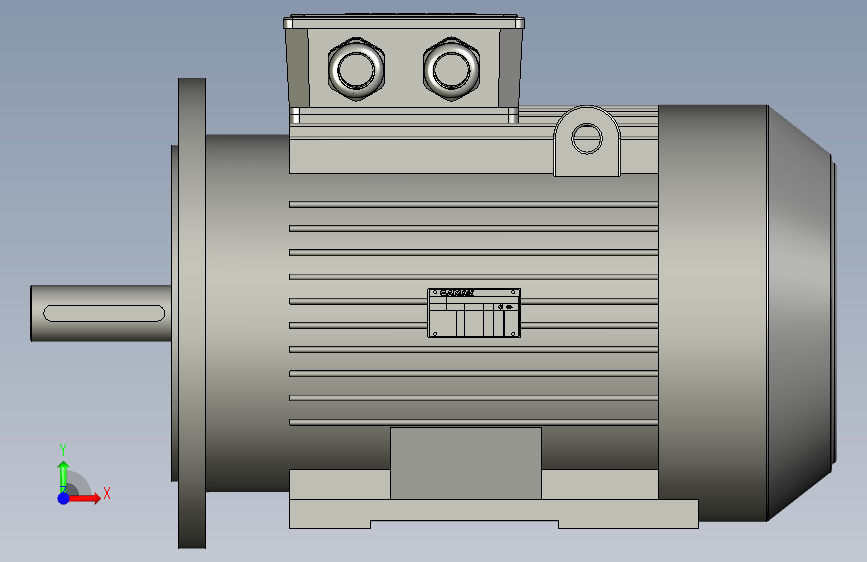This screenshot has height=562, width=867.
Task: Select the lifting eye ring on motor top
Action: click(x=587, y=141)
